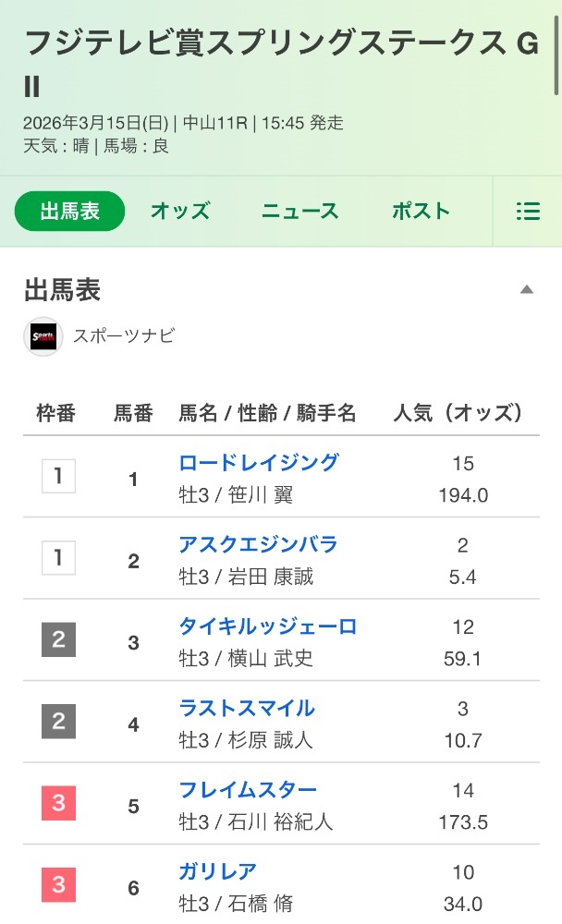
Task: Open the list menu icon
Action: pos(528,212)
